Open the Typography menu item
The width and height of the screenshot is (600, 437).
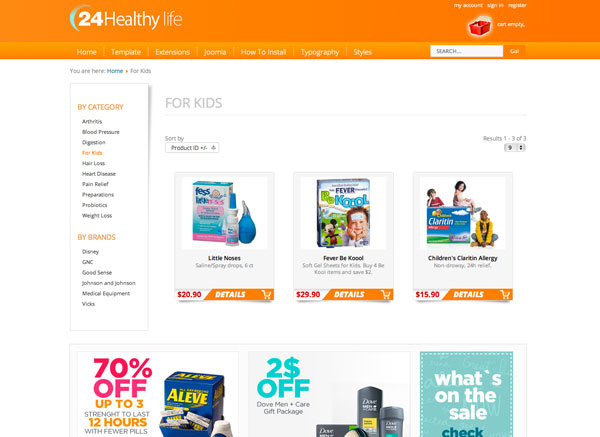pos(320,52)
